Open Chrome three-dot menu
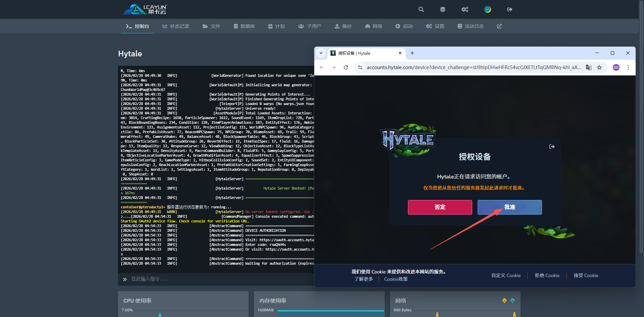The width and height of the screenshot is (644, 317). tap(628, 67)
